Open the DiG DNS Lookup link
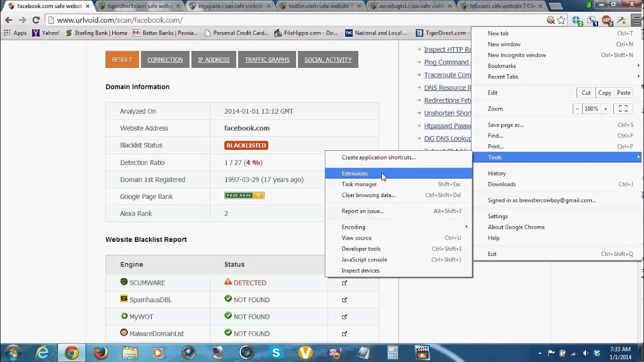Viewport: 644px width, 362px height. (448, 139)
